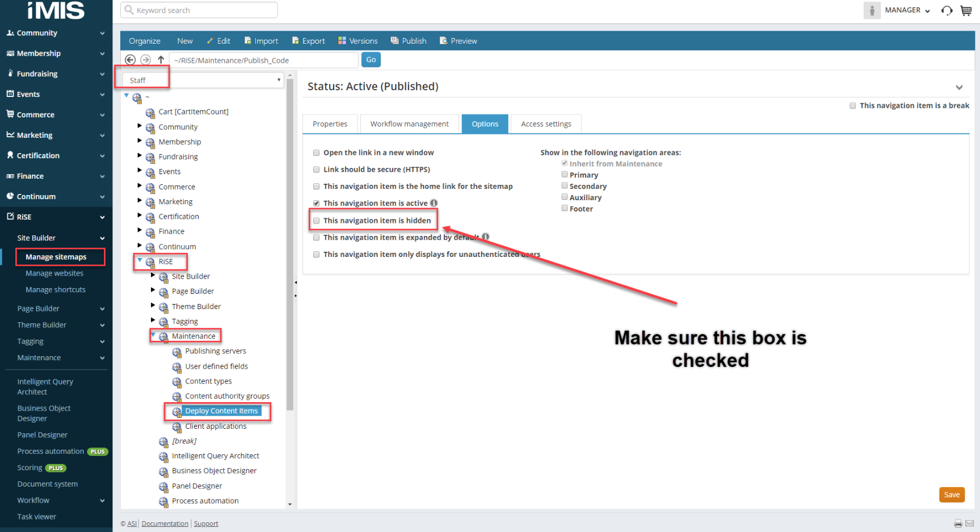
Task: Open the Staff sitemap dropdown
Action: [x=203, y=80]
